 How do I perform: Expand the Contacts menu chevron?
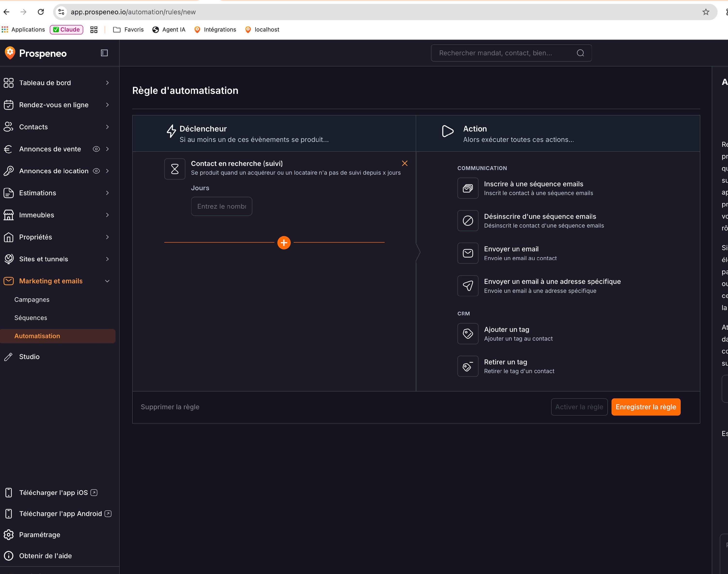[x=107, y=127]
